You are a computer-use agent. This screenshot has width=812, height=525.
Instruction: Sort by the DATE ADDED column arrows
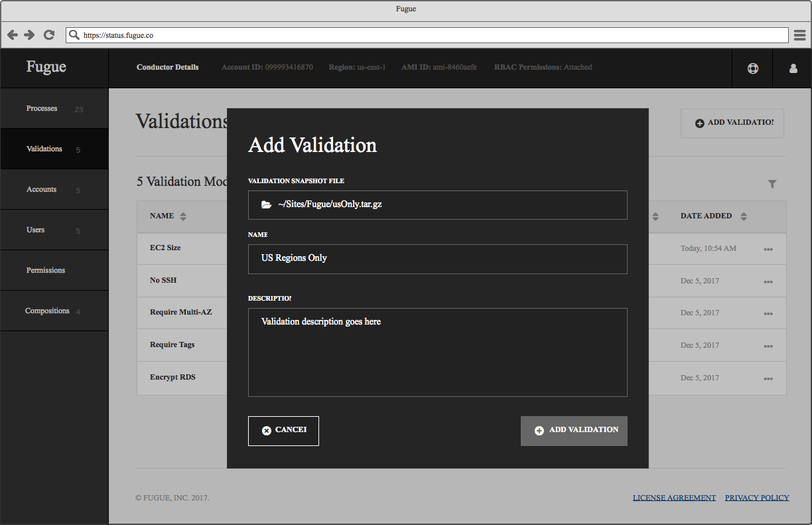pos(744,216)
